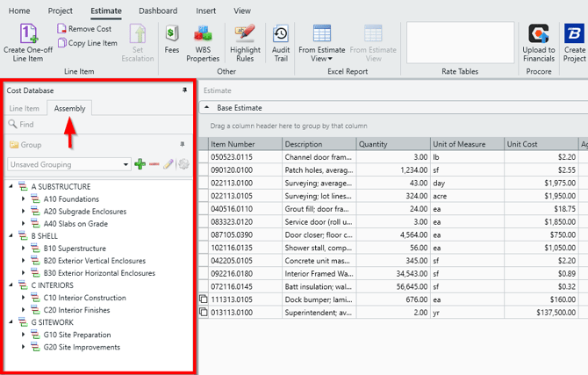Switch to the Line Item tab
Viewport: 588px width, 375px height.
click(x=25, y=109)
